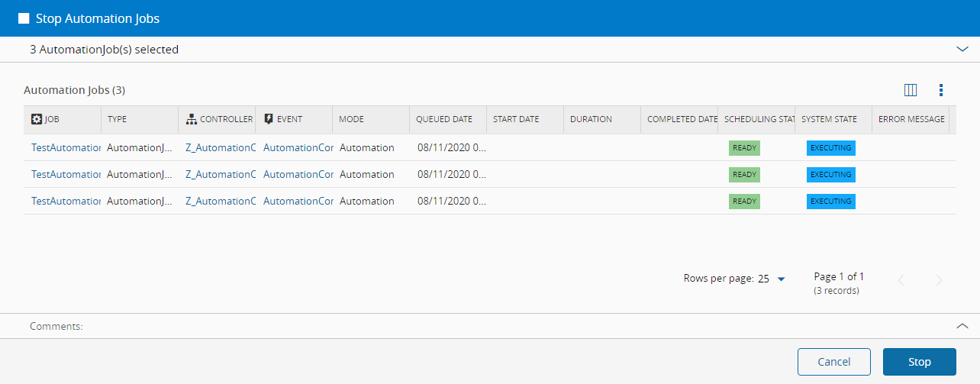Sort by QUEUED DATE column header
The height and width of the screenshot is (384, 980).
tap(444, 119)
